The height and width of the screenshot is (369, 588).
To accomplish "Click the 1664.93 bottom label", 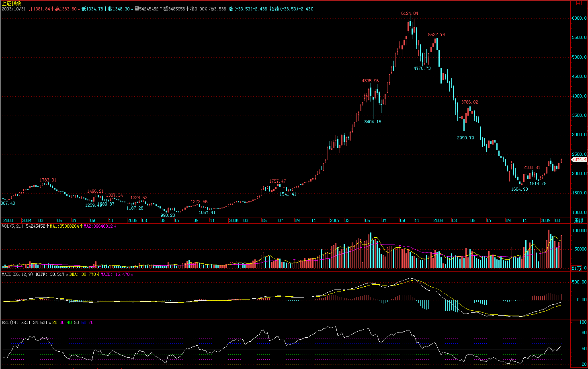I will coord(519,190).
